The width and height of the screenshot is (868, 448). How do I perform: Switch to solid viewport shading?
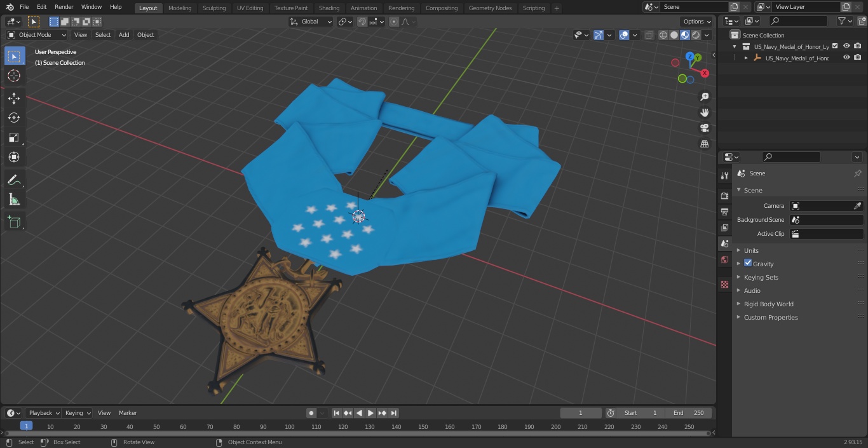point(674,35)
